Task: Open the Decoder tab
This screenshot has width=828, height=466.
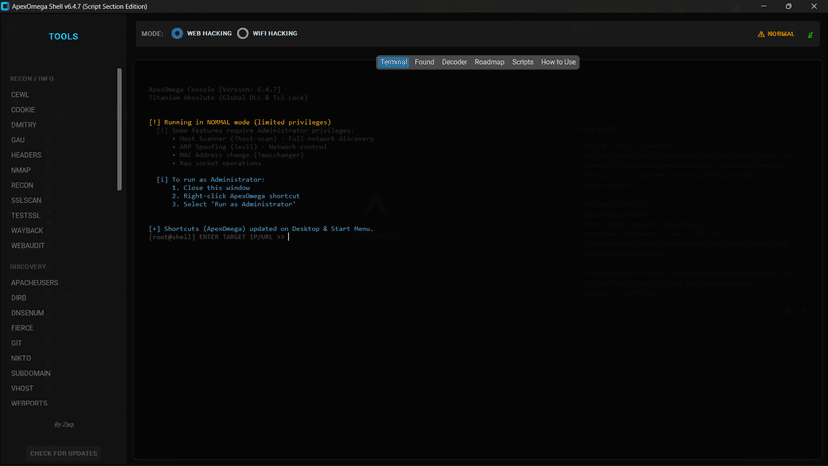Action: pyautogui.click(x=454, y=62)
